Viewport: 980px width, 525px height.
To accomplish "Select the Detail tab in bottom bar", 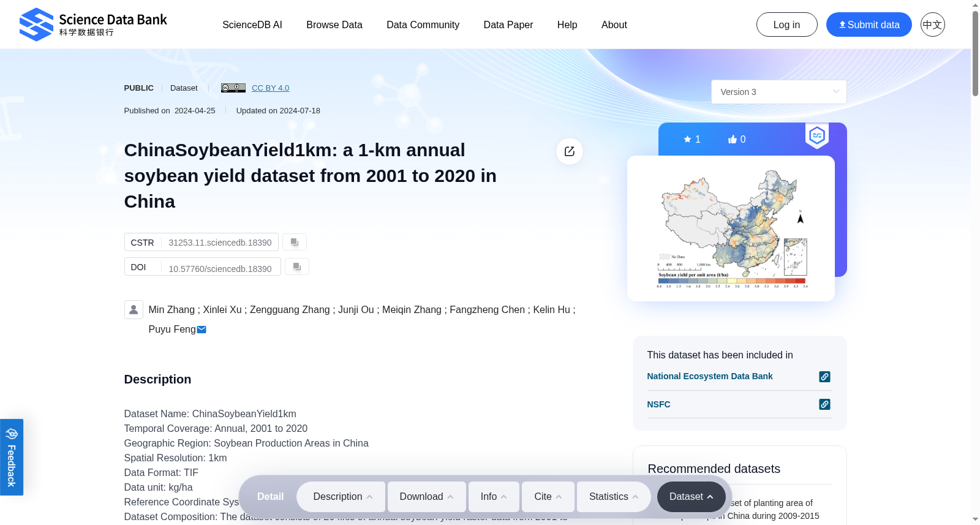I will [270, 497].
